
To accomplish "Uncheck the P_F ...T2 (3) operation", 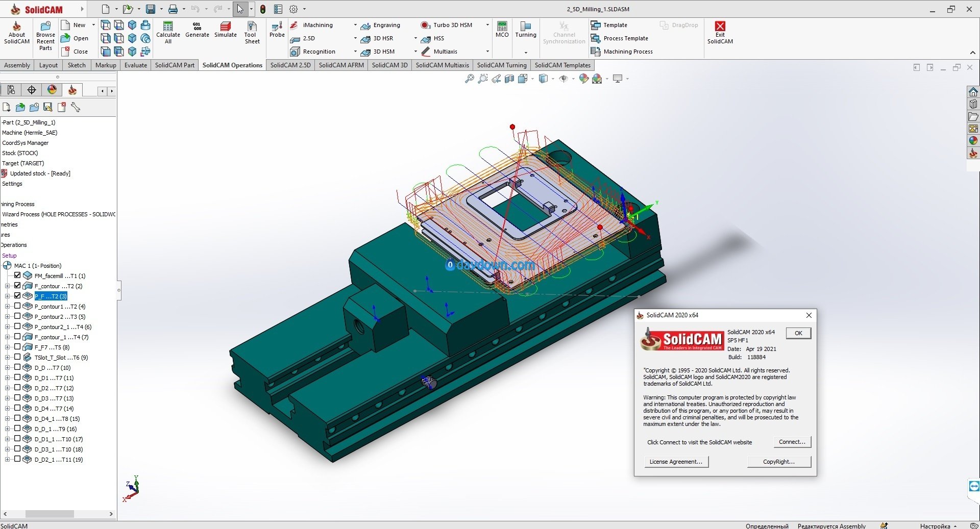I will (17, 296).
